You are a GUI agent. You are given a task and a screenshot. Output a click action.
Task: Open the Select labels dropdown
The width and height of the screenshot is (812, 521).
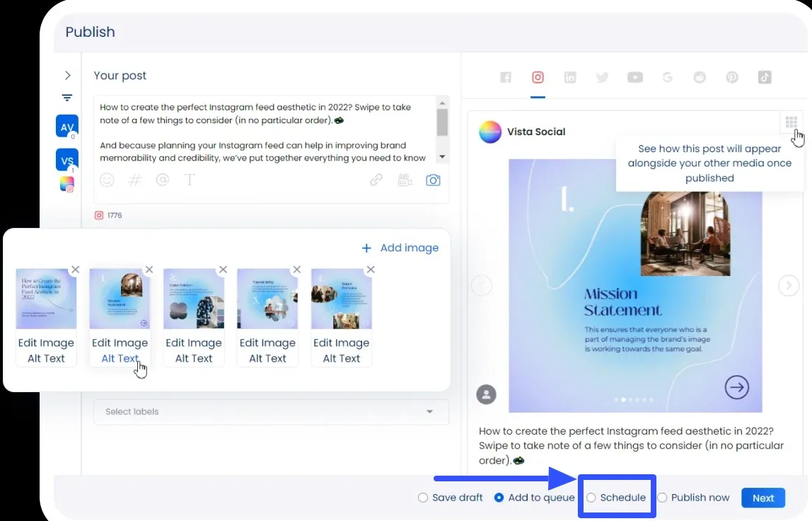coord(271,412)
